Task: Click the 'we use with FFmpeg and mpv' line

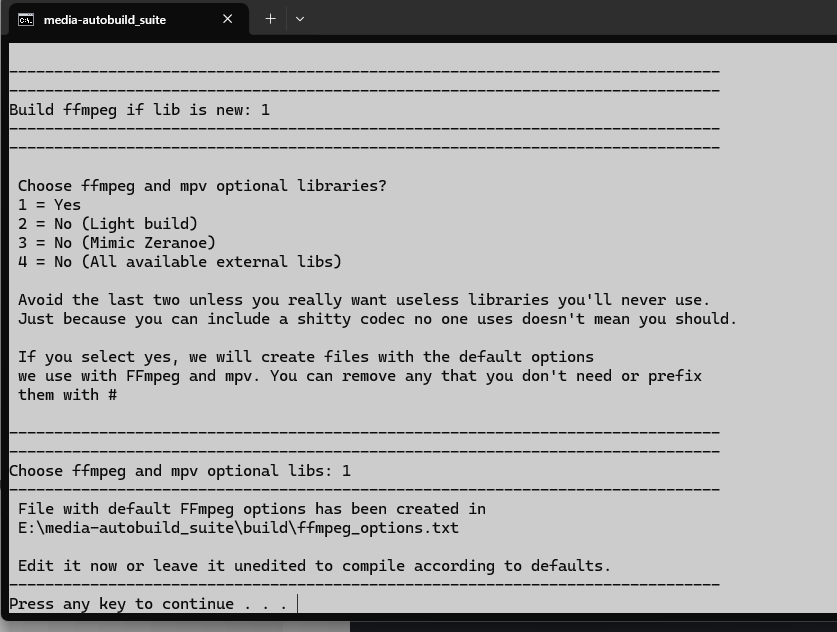Action: (x=360, y=376)
